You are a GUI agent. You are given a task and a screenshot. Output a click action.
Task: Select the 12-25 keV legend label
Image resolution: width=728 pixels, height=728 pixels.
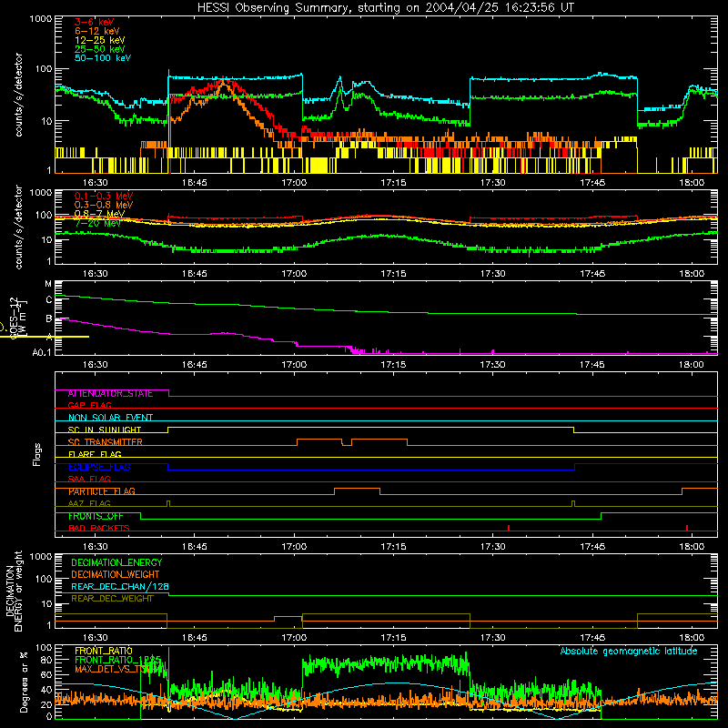point(100,40)
